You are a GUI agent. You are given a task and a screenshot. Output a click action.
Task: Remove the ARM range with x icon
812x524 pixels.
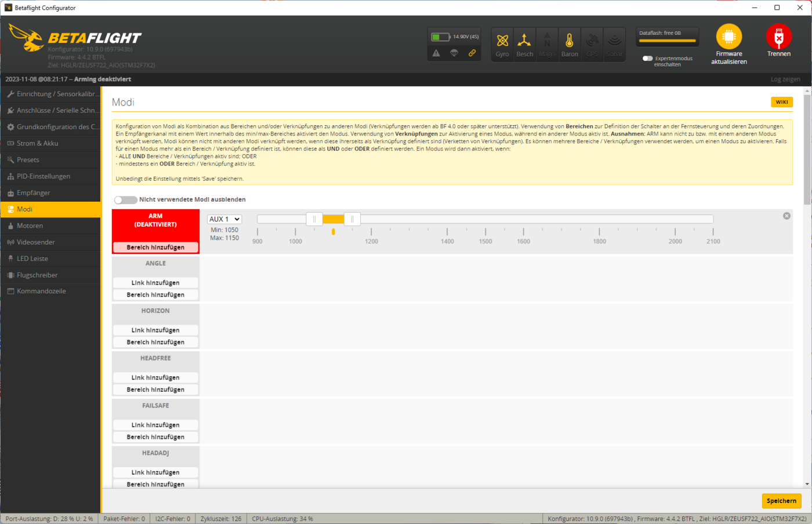tap(786, 216)
